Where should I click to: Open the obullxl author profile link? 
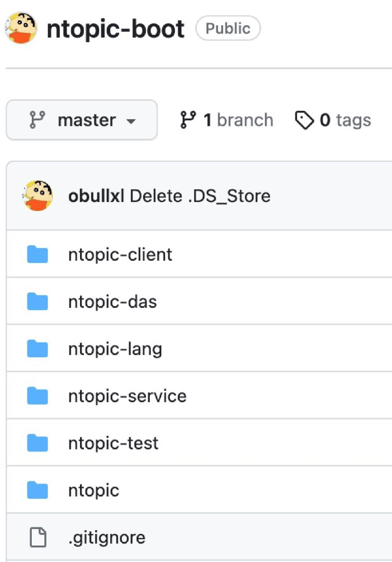click(x=96, y=196)
